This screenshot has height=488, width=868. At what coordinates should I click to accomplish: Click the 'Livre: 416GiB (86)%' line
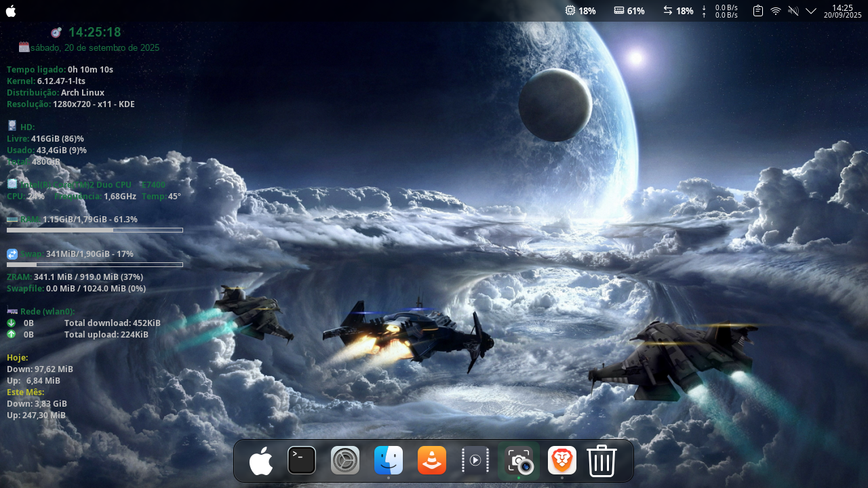click(x=46, y=139)
